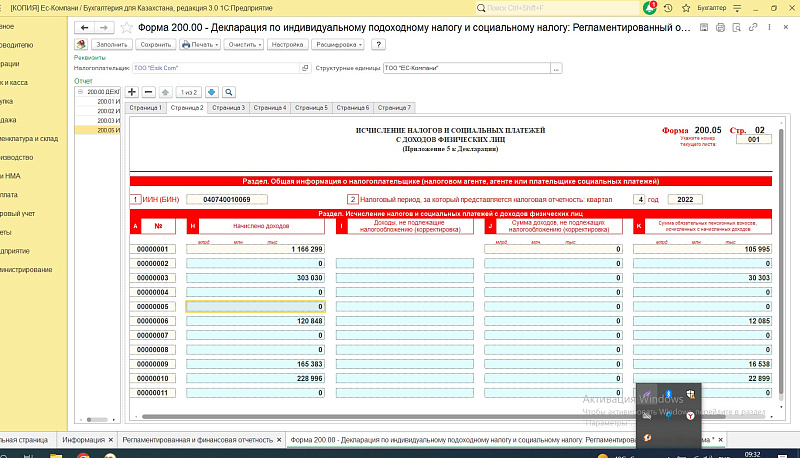Open help with question mark button
Image resolution: width=800 pixels, height=458 pixels.
pos(379,45)
